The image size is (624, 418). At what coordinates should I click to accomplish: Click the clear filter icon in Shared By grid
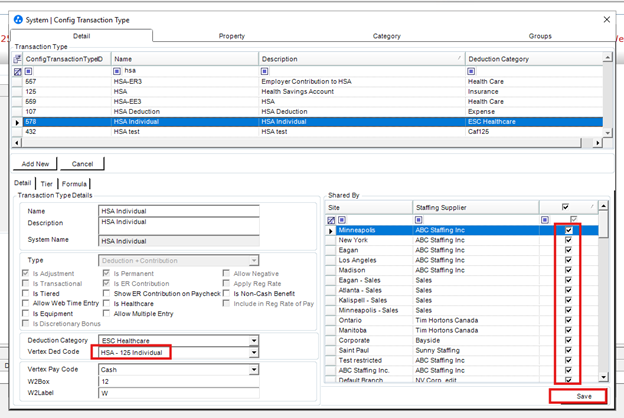(331, 220)
